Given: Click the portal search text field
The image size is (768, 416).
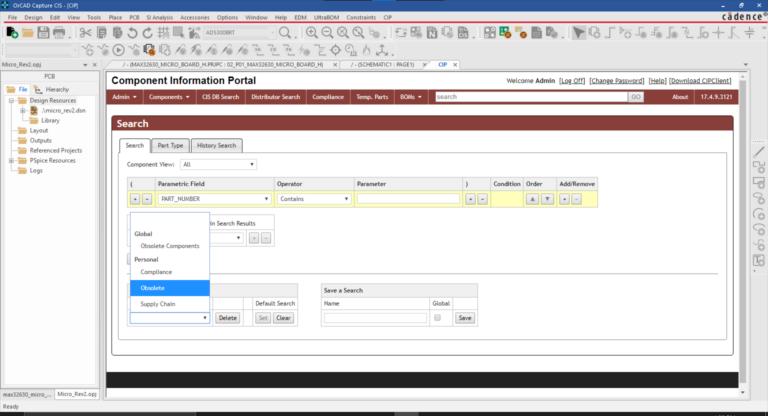Looking at the screenshot, I should 531,97.
